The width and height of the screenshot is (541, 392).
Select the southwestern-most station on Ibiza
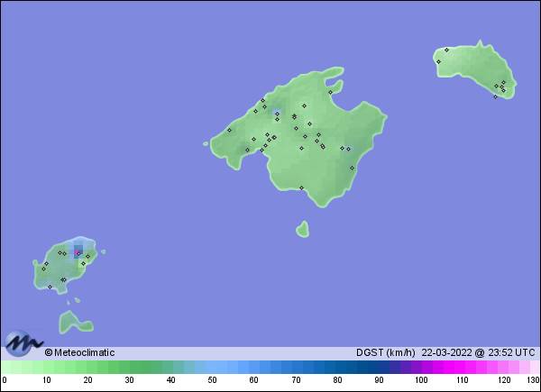[50, 287]
